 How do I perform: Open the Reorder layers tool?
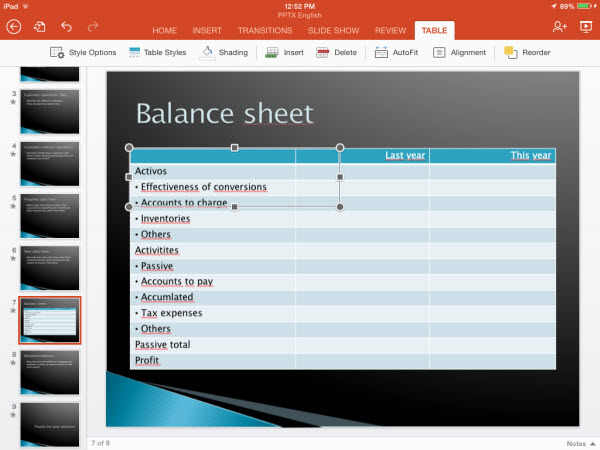point(526,52)
